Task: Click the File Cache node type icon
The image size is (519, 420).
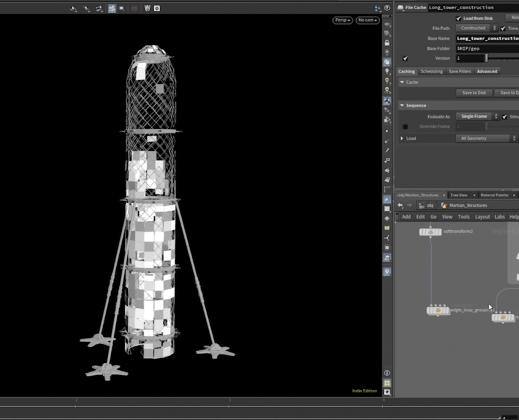Action: 400,7
